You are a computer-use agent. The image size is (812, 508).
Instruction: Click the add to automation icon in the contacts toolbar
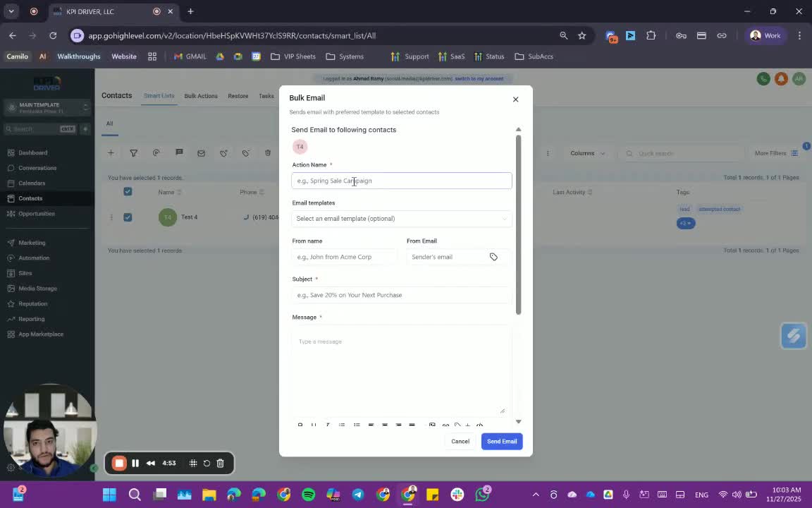tap(156, 153)
